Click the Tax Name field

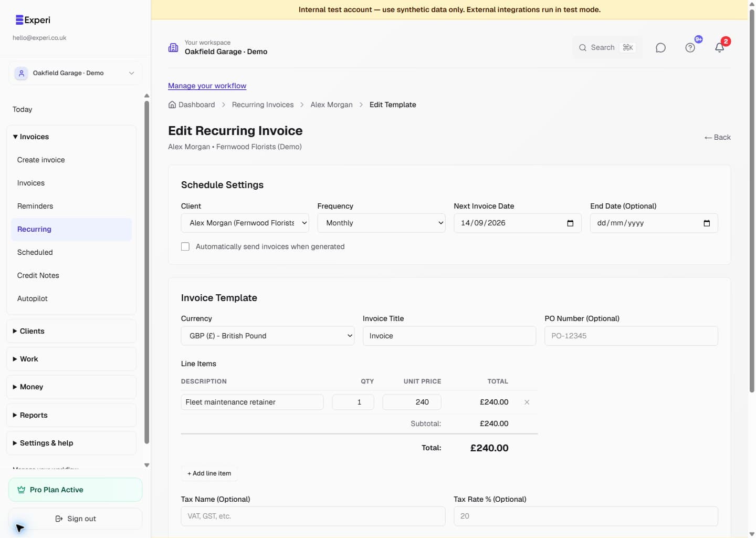[x=313, y=516]
